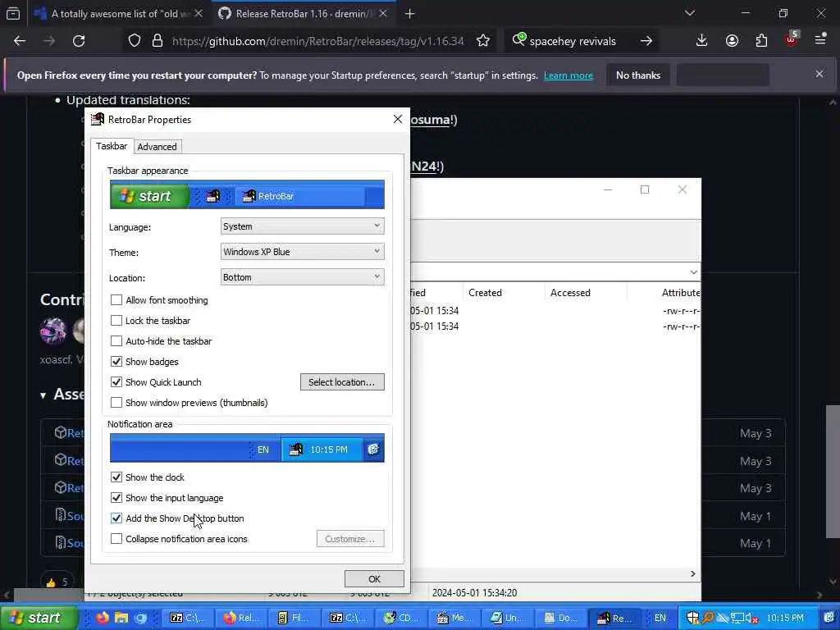
Task: Click the tracking protection shield icon
Action: pyautogui.click(x=135, y=41)
